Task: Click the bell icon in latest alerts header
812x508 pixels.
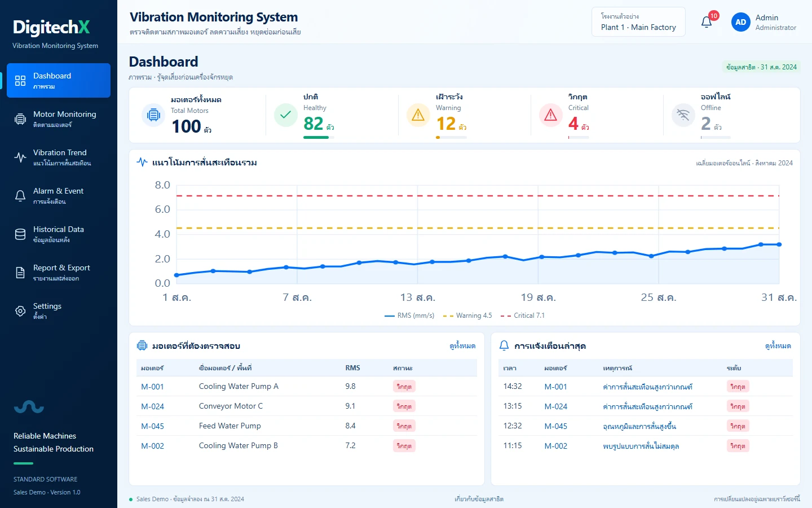Action: pyautogui.click(x=504, y=345)
